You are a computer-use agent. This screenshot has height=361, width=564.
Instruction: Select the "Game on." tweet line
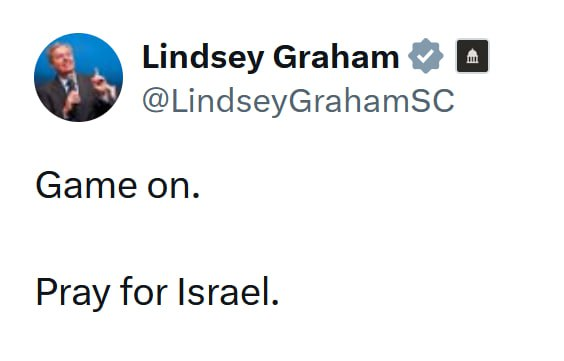[x=118, y=186]
